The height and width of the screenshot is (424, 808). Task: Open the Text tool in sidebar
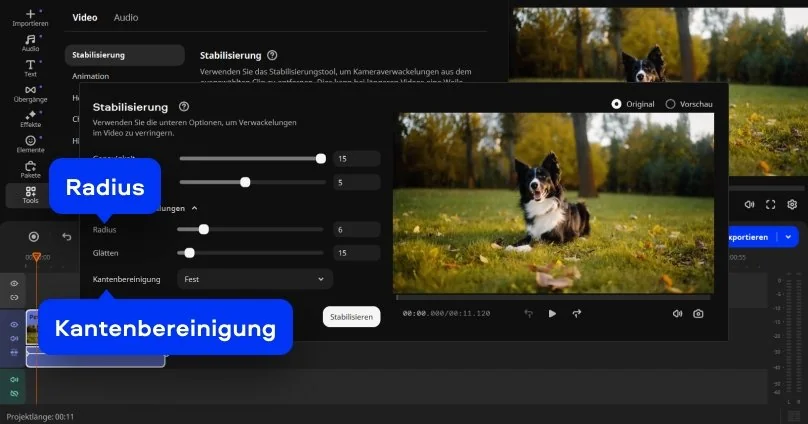30,68
